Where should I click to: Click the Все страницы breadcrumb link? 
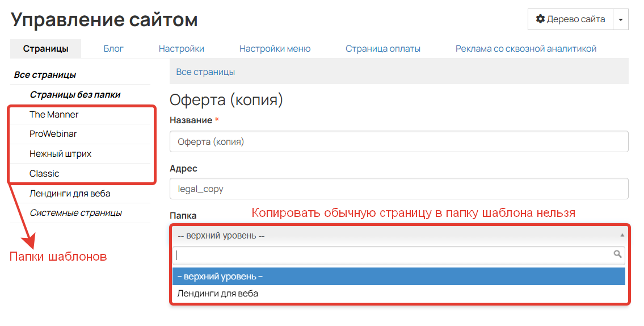(x=205, y=72)
